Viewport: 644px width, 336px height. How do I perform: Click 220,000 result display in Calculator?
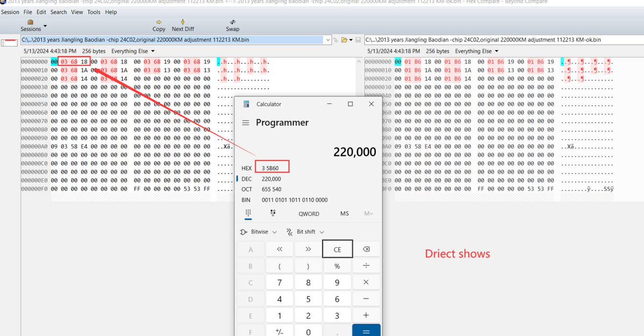(355, 152)
